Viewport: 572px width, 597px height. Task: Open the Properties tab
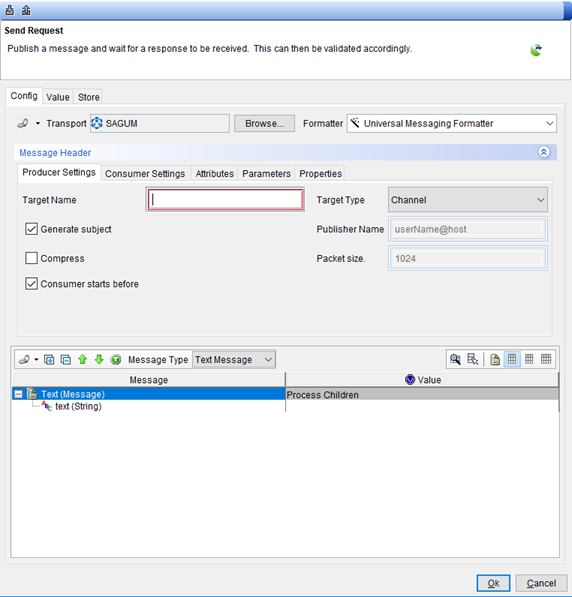pyautogui.click(x=321, y=174)
